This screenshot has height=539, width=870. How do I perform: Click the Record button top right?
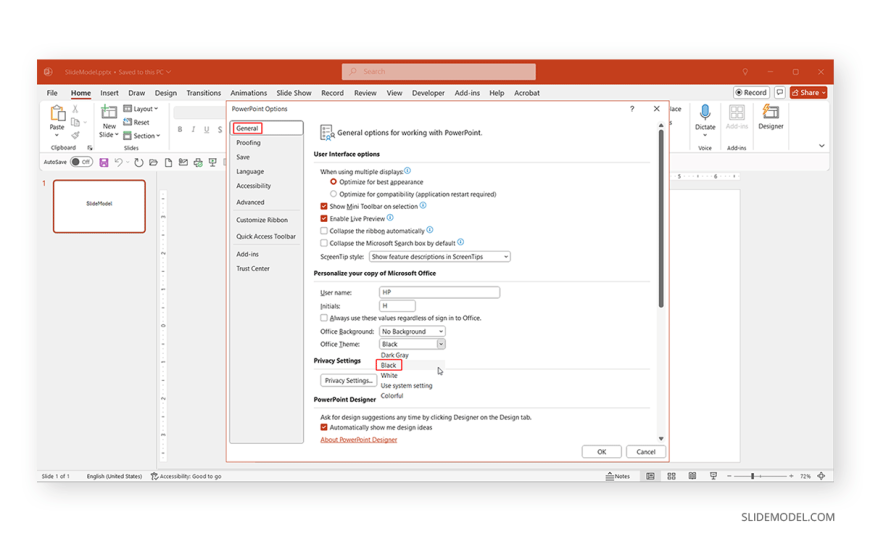click(752, 93)
